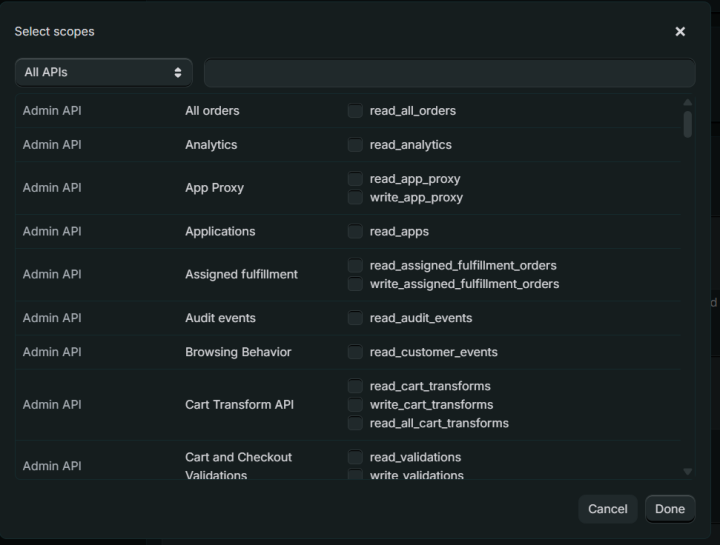Select read_all_cart_transforms scope
The height and width of the screenshot is (546, 720).
355,424
